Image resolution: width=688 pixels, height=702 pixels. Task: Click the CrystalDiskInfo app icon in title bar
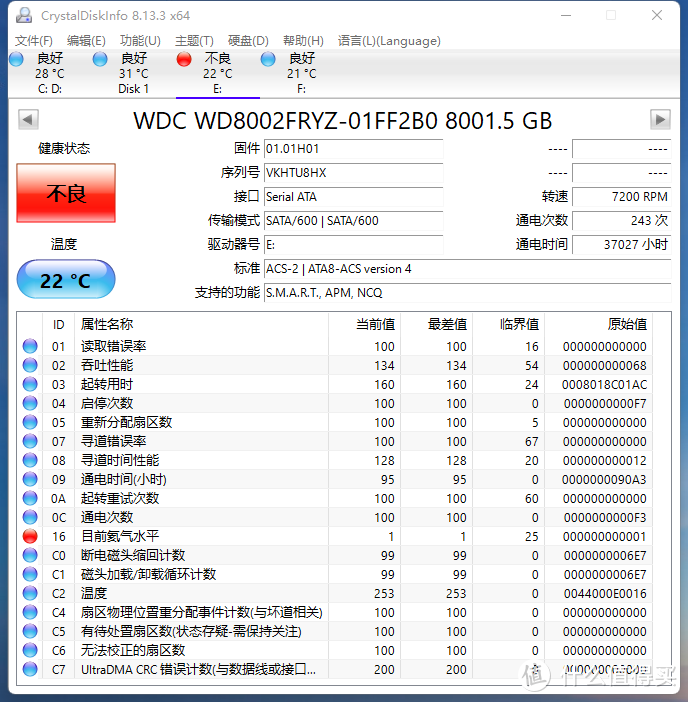(24, 15)
